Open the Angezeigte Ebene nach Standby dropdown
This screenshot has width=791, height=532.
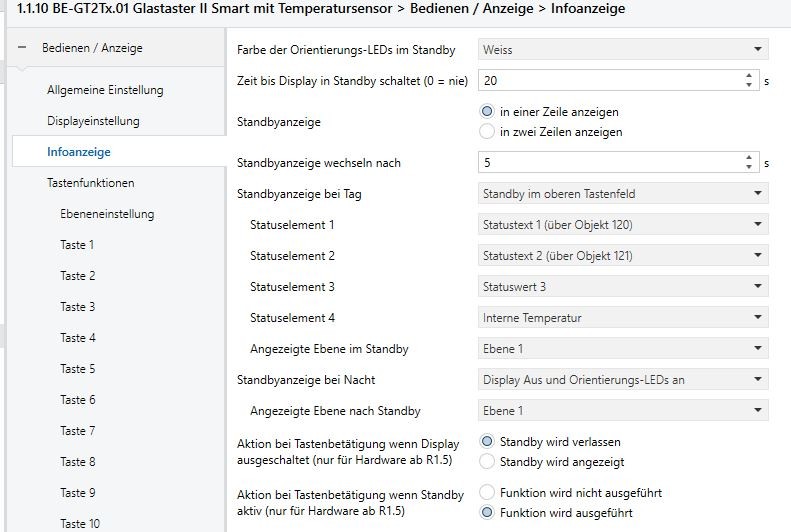[x=622, y=411]
